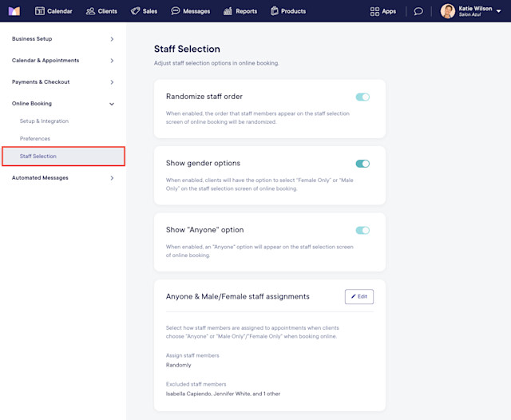Screen dimensions: 511x420
Task: Disable the Show gender options switch
Action: coord(362,164)
